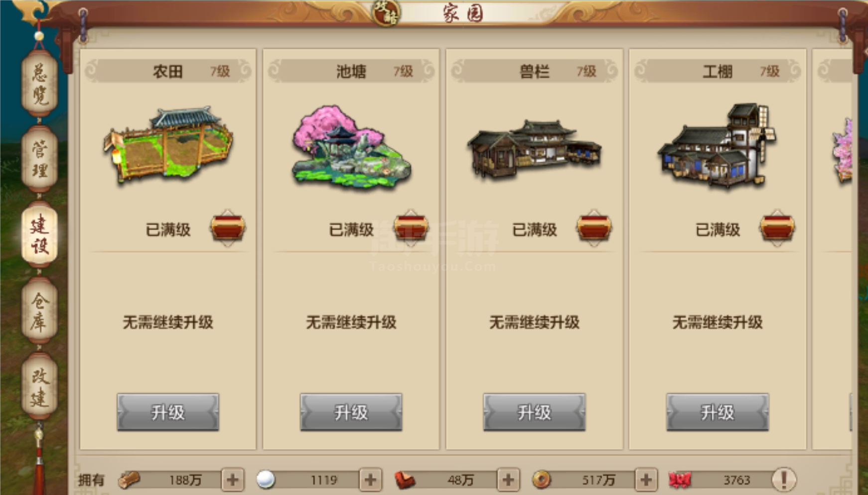Click the 升级 button under 农田

click(168, 412)
